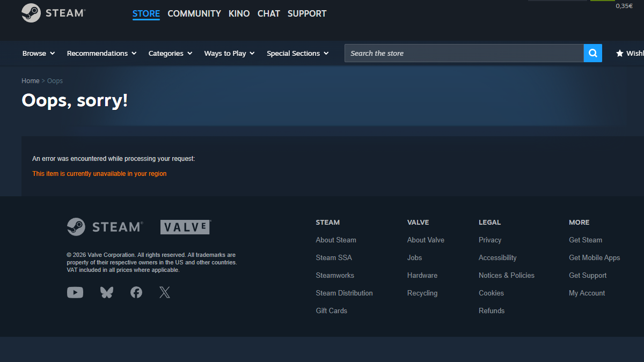Screen dimensions: 644x362
Task: Open the Accessibility footer link
Action: click(497, 257)
